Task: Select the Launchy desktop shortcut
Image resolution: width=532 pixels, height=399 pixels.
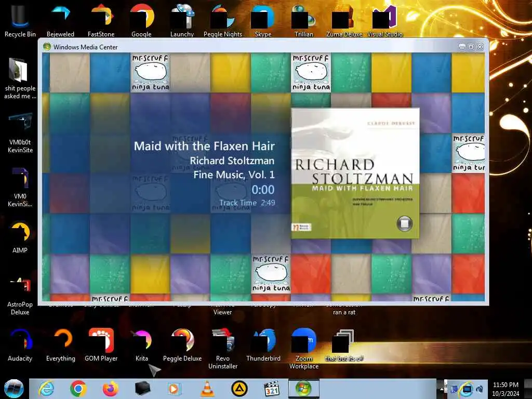Action: (x=182, y=20)
